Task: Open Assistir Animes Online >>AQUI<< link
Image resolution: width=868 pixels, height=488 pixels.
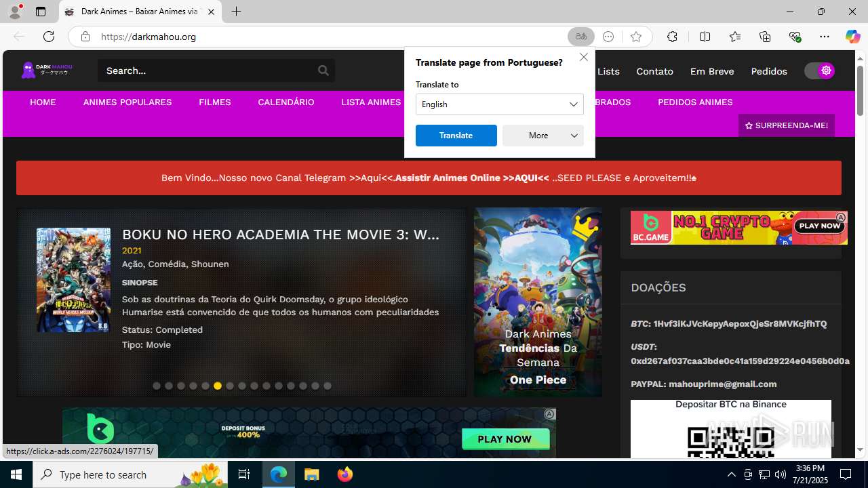Action: pos(472,178)
